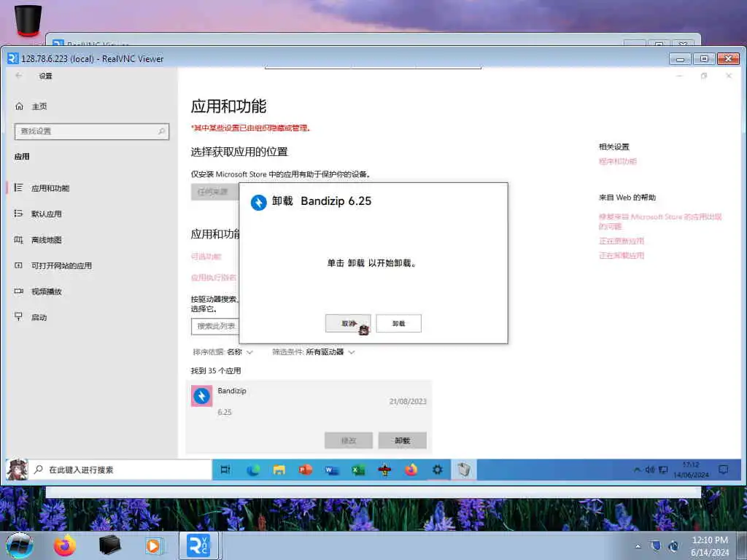Viewport: 747px width, 560px height.
Task: Click the host clock showing 12:10 PM
Action: [x=710, y=546]
